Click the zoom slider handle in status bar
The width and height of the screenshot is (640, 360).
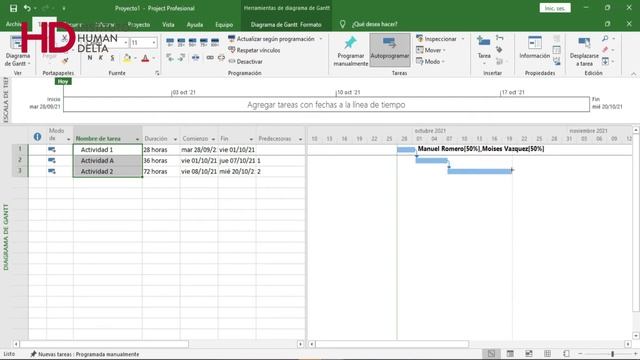coord(613,354)
